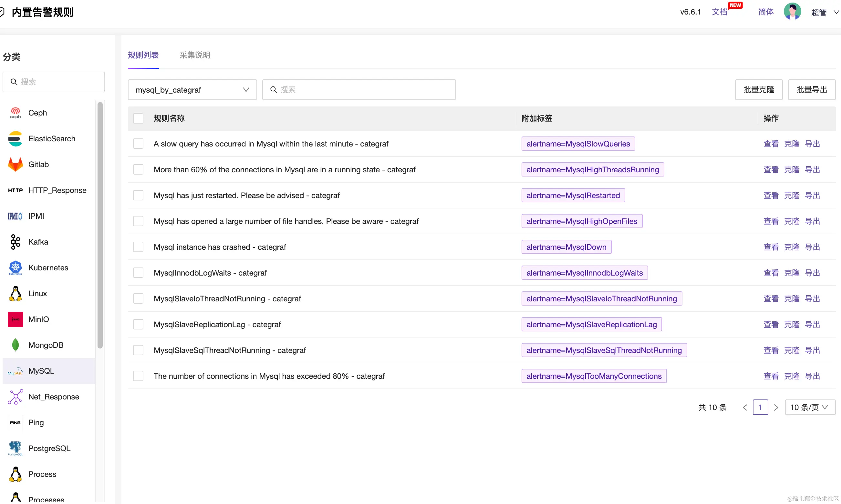The image size is (841, 504).
Task: Select the MysqlSlaveReplicationLag rule checkbox
Action: pos(138,324)
